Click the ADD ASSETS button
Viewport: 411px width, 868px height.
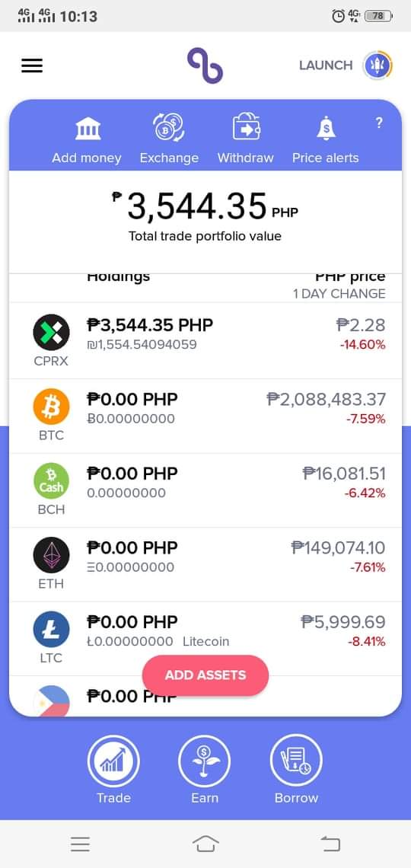coord(205,675)
